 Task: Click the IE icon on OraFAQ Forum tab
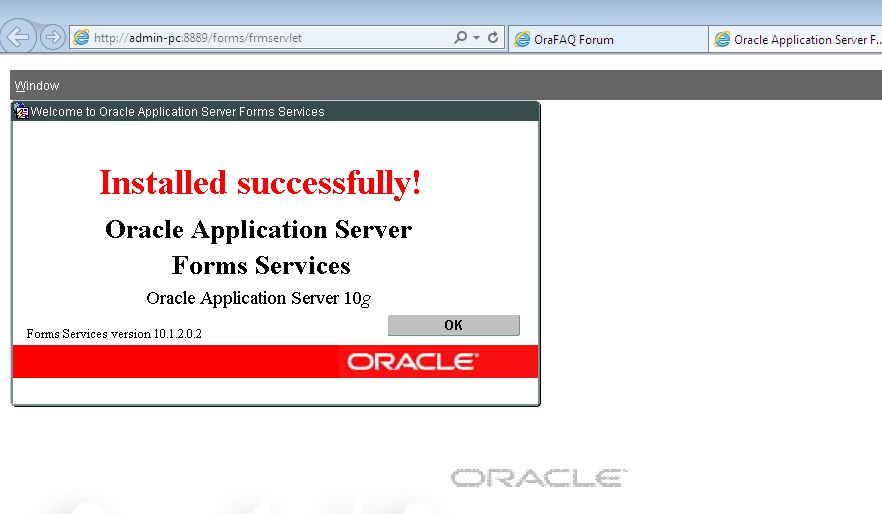tap(522, 40)
